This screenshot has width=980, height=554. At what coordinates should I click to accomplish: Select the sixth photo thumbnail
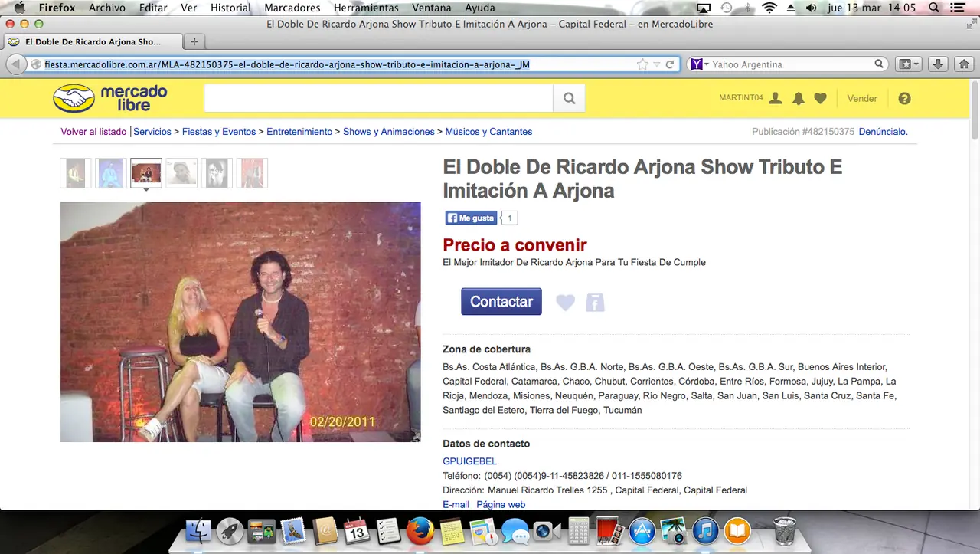tap(252, 173)
